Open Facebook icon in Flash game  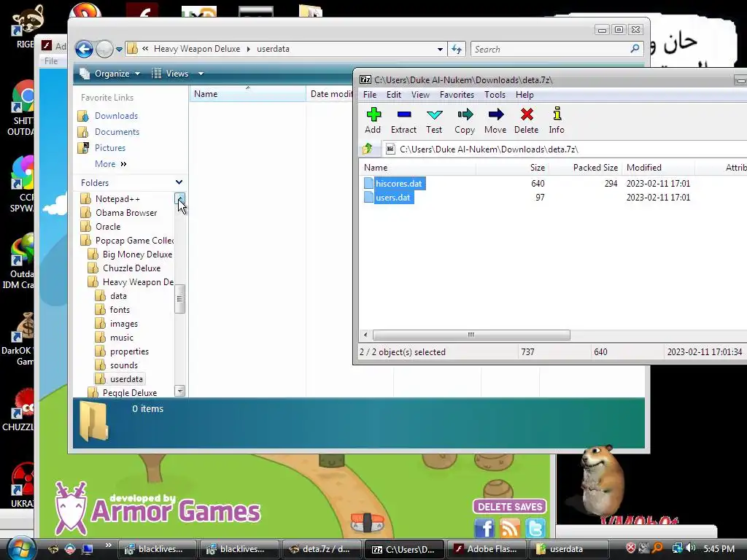tap(484, 528)
